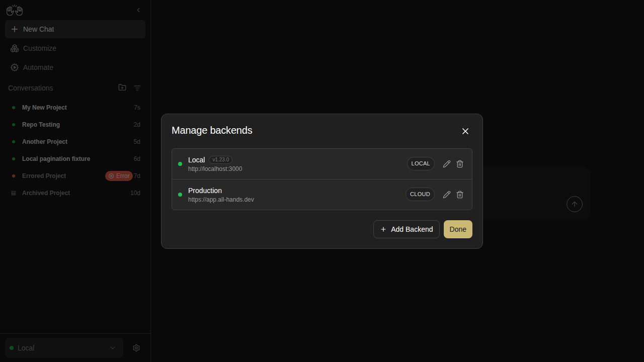Click the send arrow button in chat
This screenshot has height=362, width=644.
(x=575, y=204)
